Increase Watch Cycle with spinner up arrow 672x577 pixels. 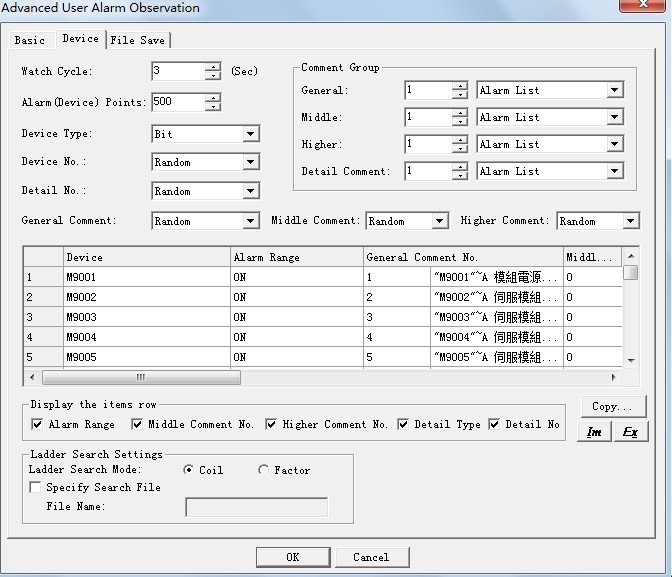212,67
